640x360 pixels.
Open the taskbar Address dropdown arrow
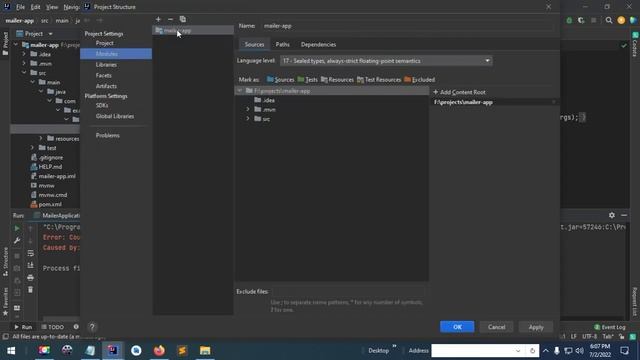pyautogui.click(x=518, y=351)
